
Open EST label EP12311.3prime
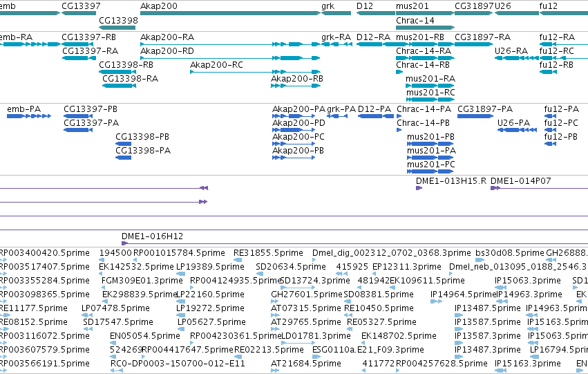407,267
